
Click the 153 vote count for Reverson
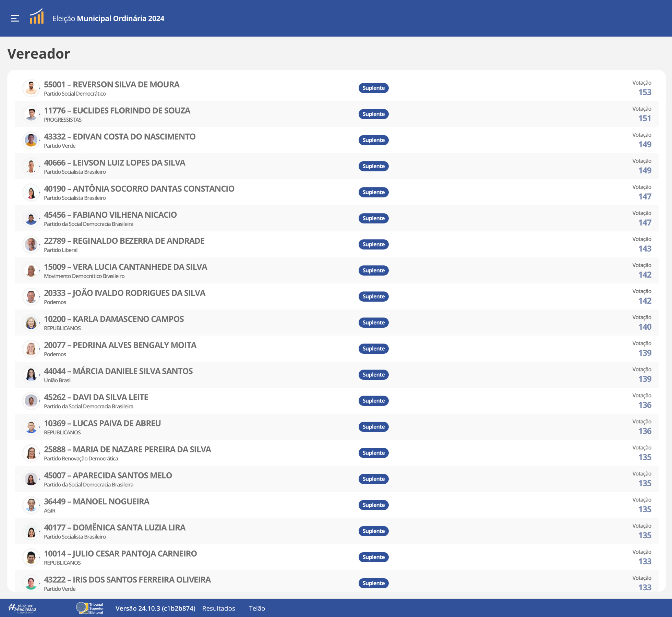pos(645,92)
